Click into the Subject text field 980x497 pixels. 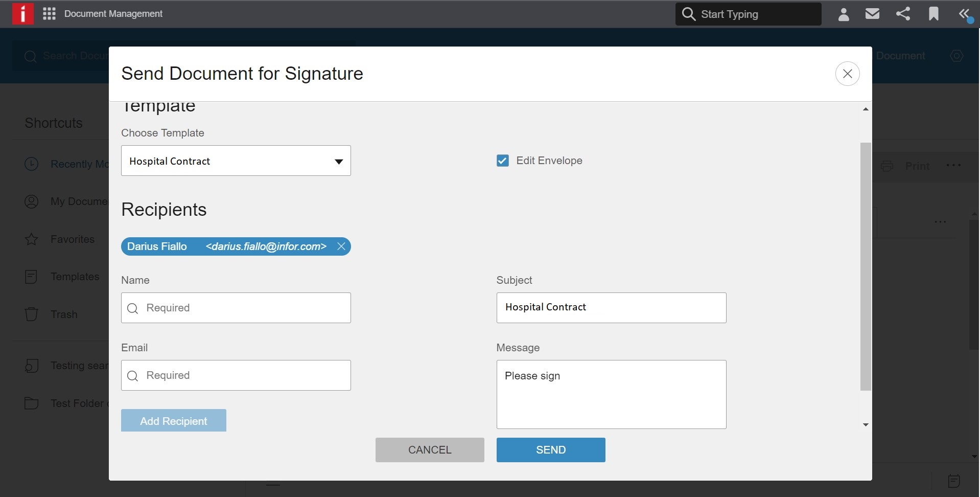[611, 308]
